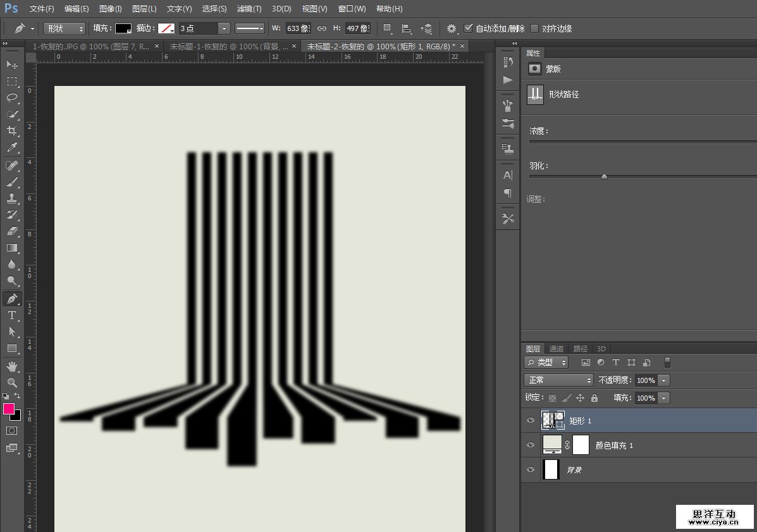Viewport: 757px width, 532px height.
Task: Toggle visibility of 颜色填充 1 layer
Action: pos(531,445)
